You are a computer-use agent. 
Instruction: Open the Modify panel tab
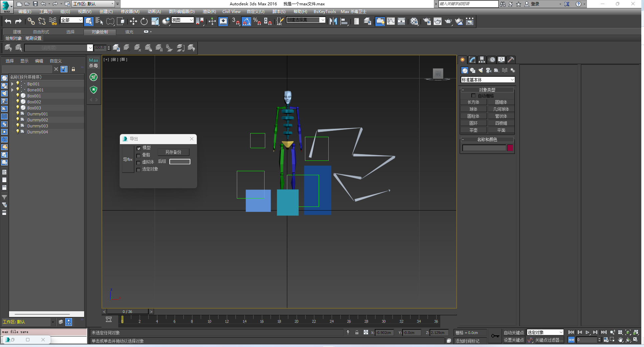472,60
